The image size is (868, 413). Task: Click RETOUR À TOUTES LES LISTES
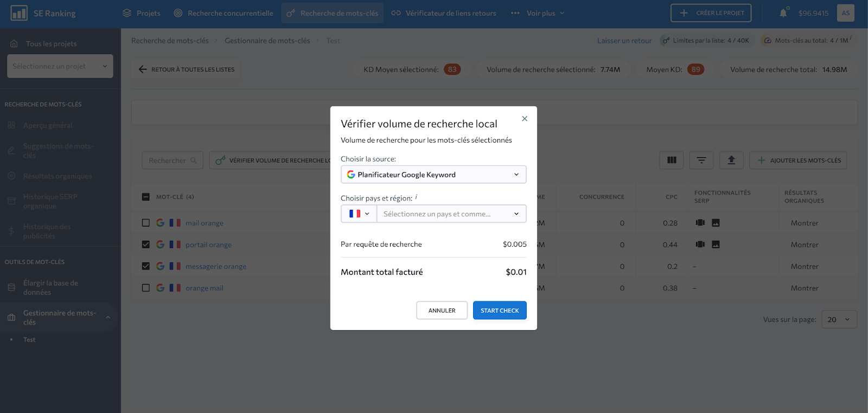186,69
